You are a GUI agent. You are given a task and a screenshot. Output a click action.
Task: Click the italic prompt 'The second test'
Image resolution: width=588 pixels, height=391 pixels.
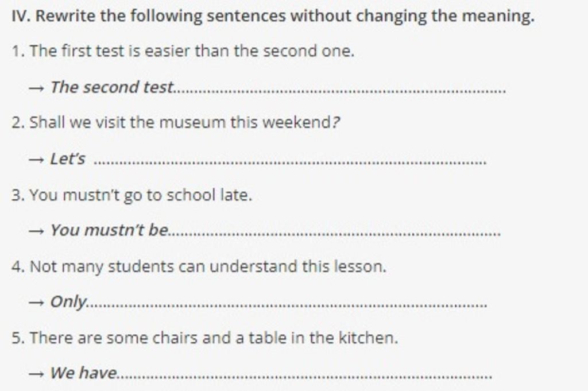click(x=112, y=87)
